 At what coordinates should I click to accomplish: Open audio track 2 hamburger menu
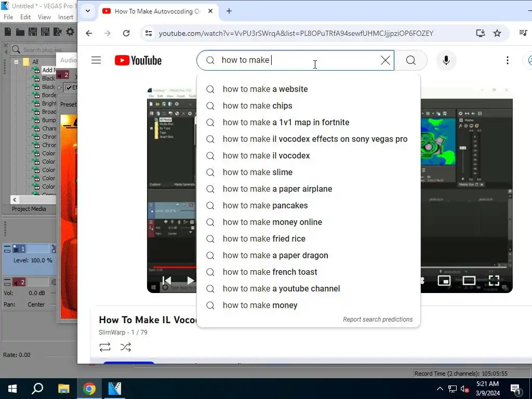pos(7,282)
